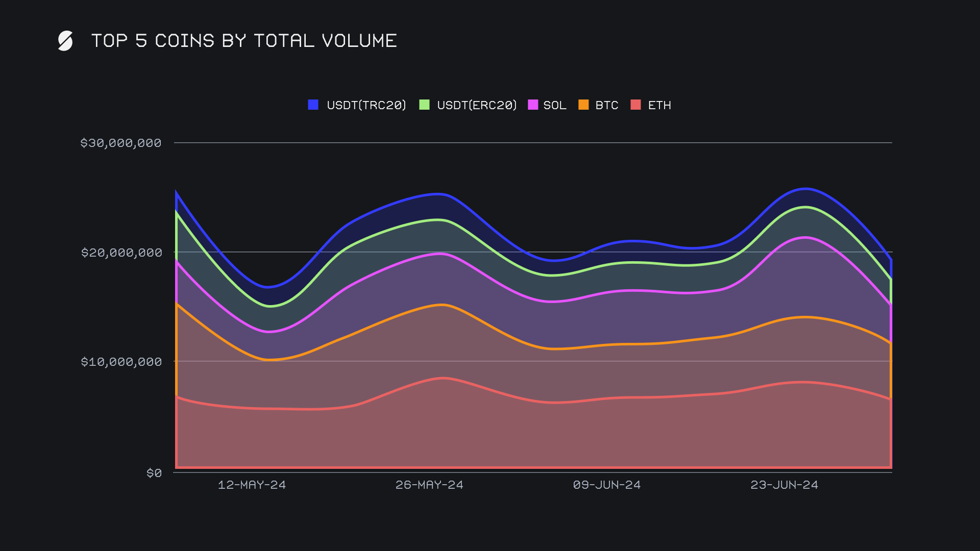The width and height of the screenshot is (980, 551).
Task: Toggle the ETH series legend label
Action: tap(659, 105)
